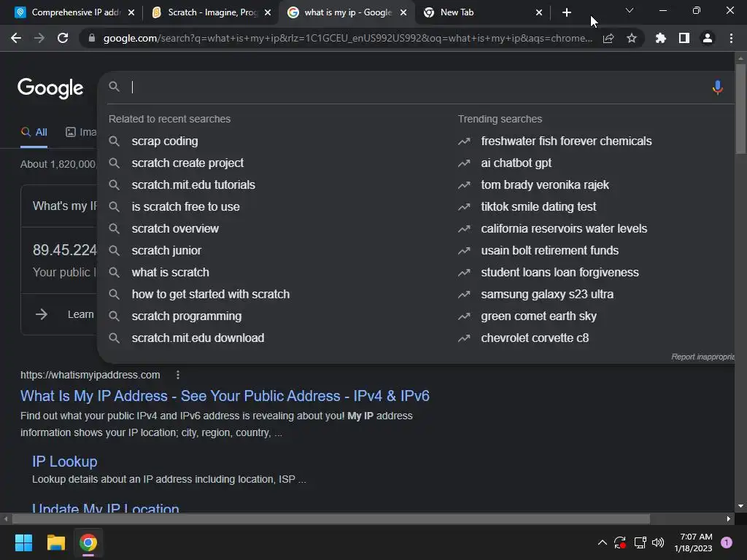Choose suggestion scratch overview
The height and width of the screenshot is (560, 747).
175,229
